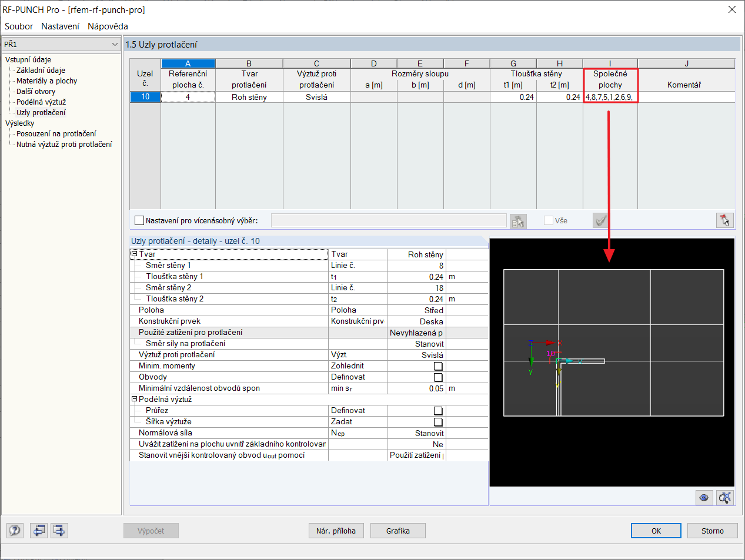Click Směr stěny 2 value 18
Viewport: 745px width, 560px height.
[417, 288]
